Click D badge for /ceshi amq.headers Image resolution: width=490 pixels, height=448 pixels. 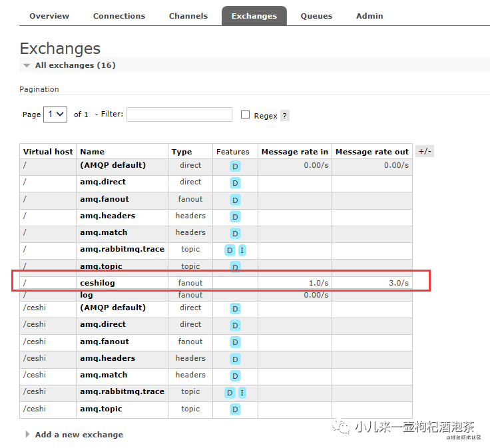coord(235,359)
